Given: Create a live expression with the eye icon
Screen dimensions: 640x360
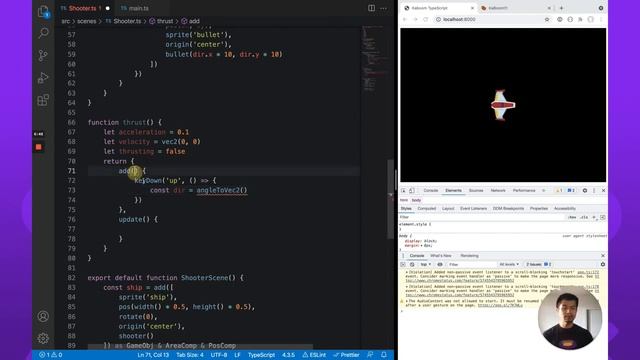Looking at the screenshot, I should point(440,264).
